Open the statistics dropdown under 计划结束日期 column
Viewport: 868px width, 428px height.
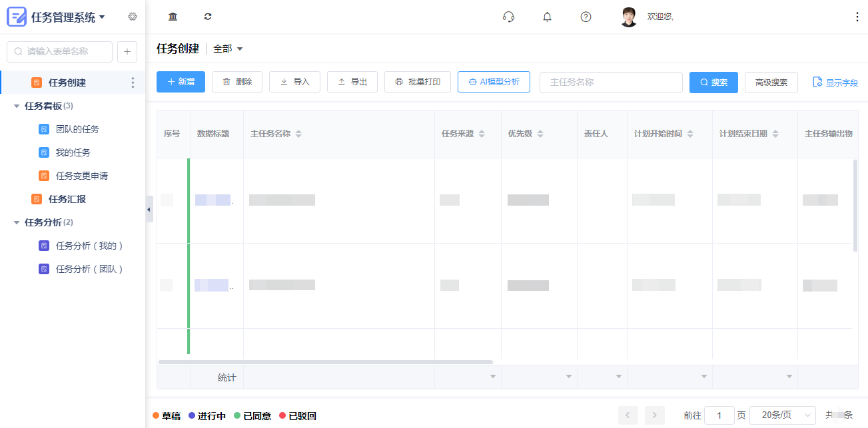click(789, 377)
